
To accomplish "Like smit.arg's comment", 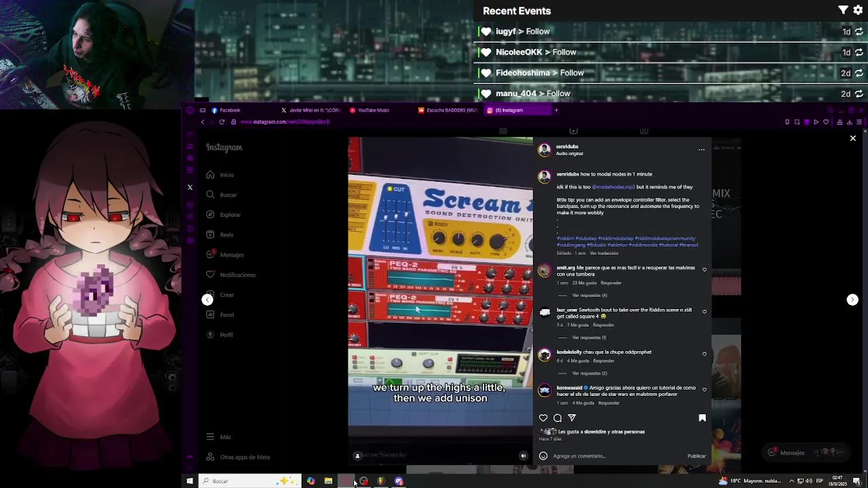I will pos(704,270).
